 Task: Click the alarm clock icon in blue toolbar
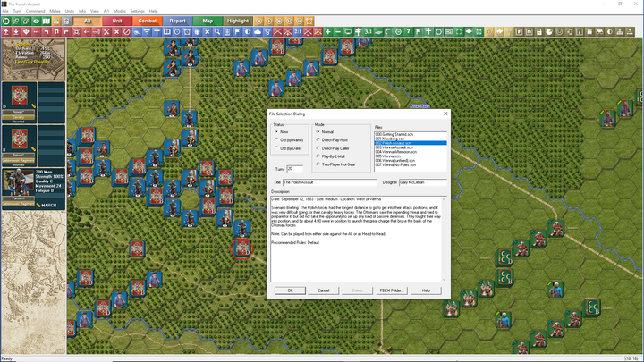pos(187,31)
